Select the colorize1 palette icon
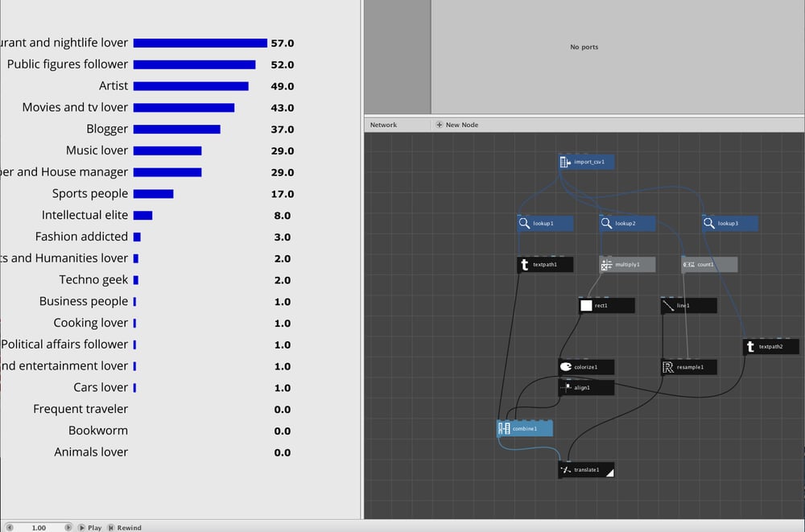Viewport: 805px width, 532px height. [x=565, y=367]
